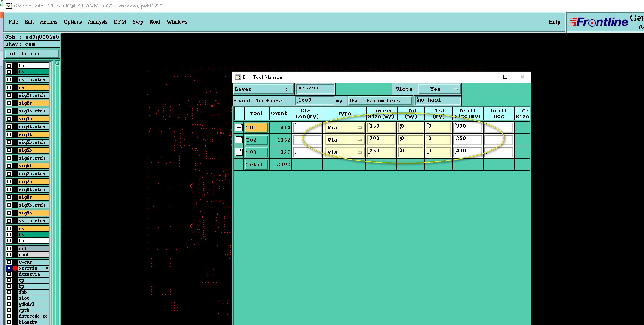Open the Windows menu
Viewport: 644px width, 325px height.
click(x=177, y=22)
